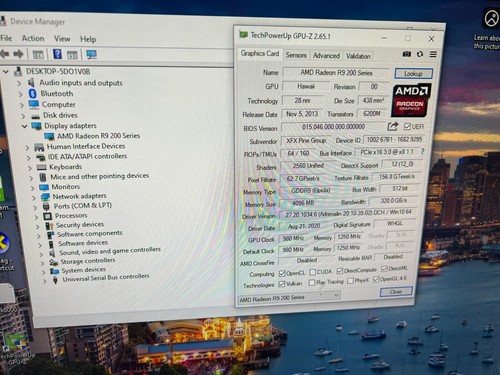Toggle the OpenGL 4.6 checkbox
The image size is (500, 375).
[x=376, y=279]
